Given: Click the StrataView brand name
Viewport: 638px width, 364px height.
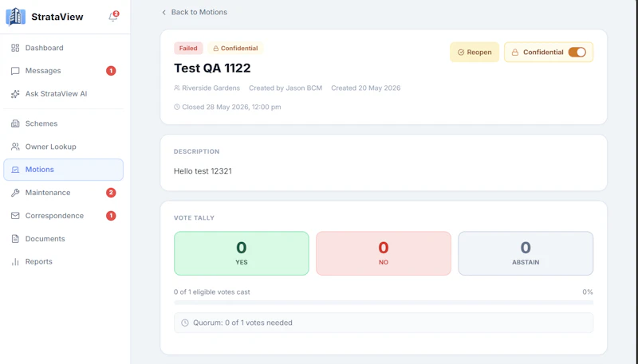Looking at the screenshot, I should (57, 17).
